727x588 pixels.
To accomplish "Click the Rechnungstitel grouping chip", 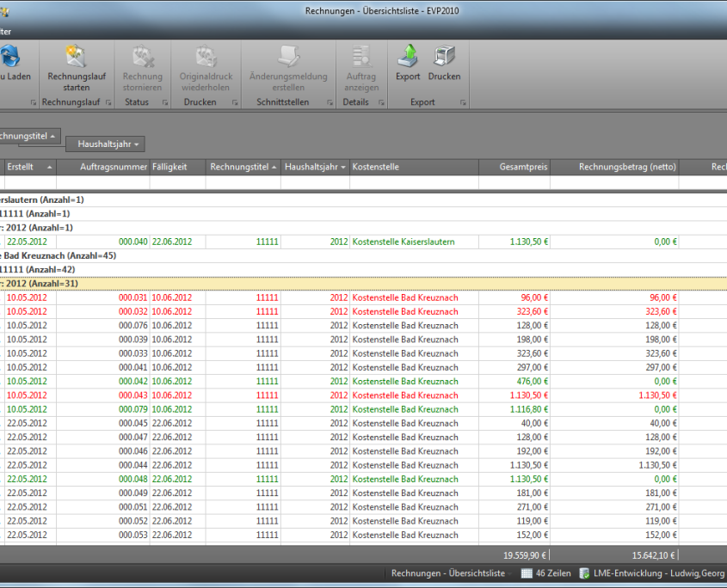I will (29, 136).
